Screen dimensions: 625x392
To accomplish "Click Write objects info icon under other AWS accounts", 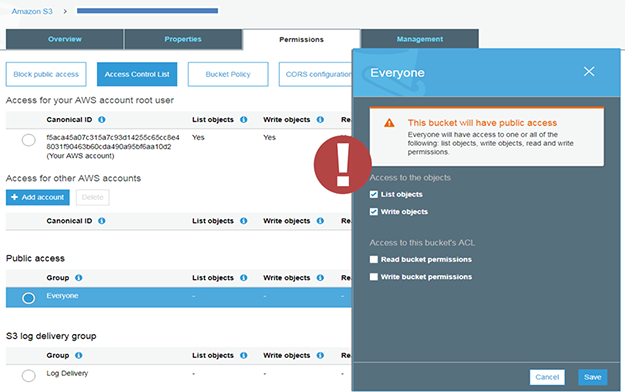I will coord(320,221).
